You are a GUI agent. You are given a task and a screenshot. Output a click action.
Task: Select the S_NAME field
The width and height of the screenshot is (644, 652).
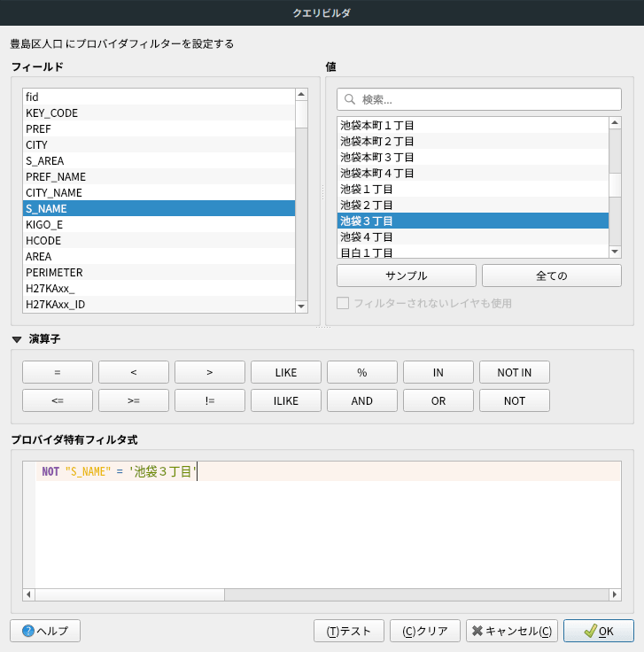[x=159, y=208]
